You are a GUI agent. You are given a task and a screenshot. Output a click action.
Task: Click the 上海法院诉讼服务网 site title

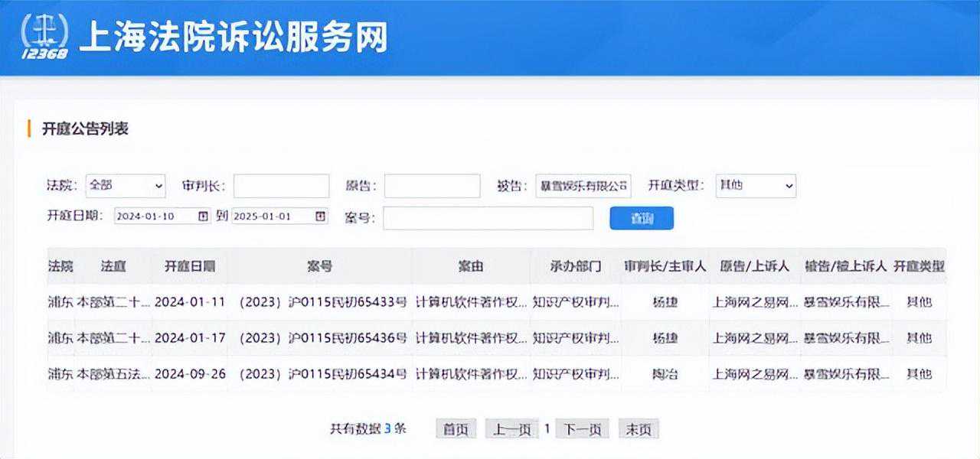(234, 37)
